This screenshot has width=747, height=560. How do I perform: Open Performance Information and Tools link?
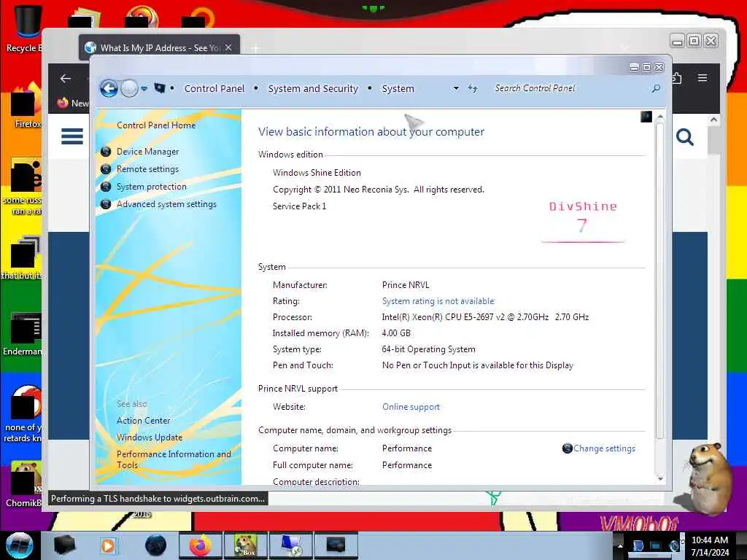click(x=174, y=459)
